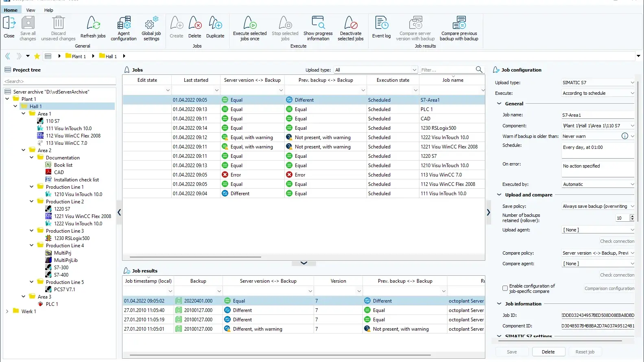Viewport: 644px width, 362px height.
Task: Enable configuration of job-specific compare
Action: (505, 288)
